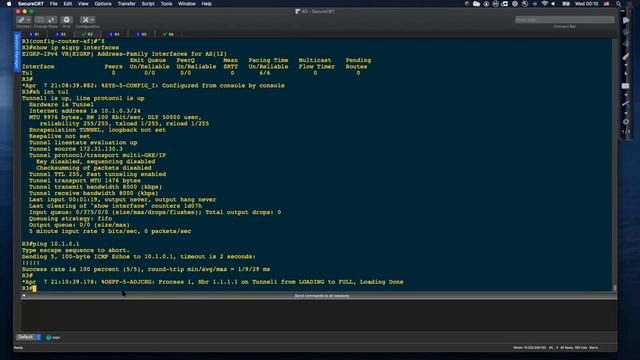Open the View menu
Viewport: 640px width, 360px height.
[83, 4]
